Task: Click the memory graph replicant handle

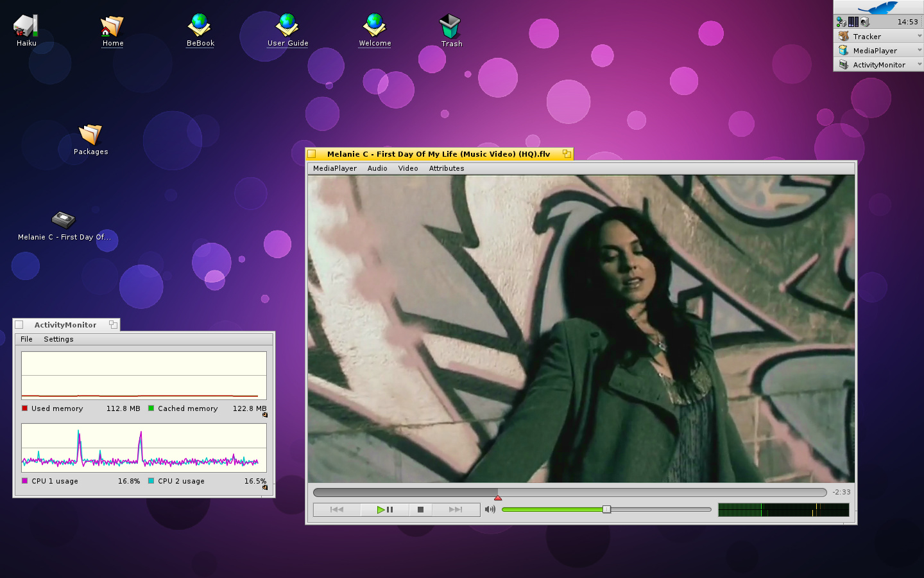Action: point(264,415)
